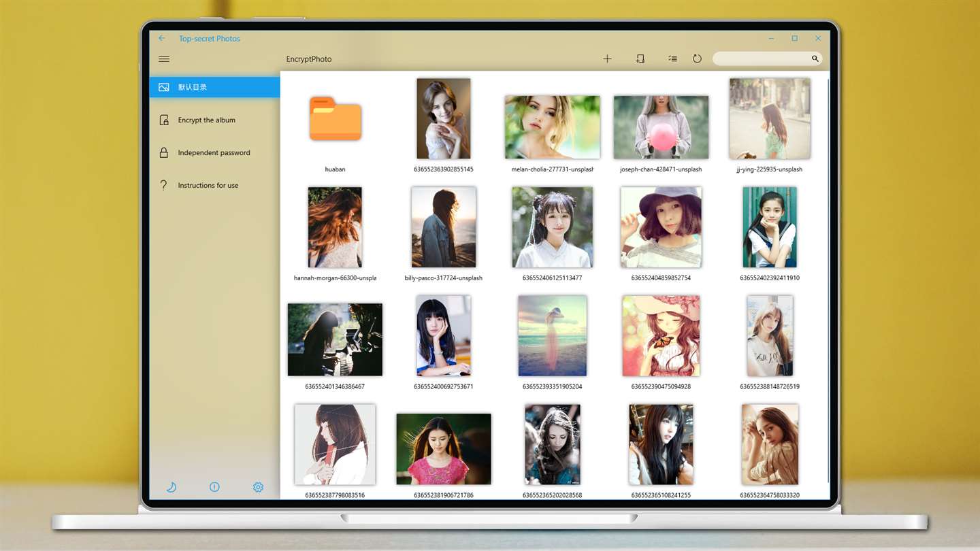Screen dimensions: 980x551
Task: Click the file name 636552388148726519
Action: [770, 386]
